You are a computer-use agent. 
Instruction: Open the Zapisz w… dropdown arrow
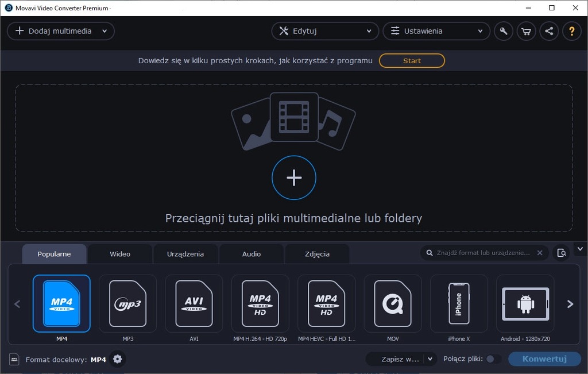[430, 359]
